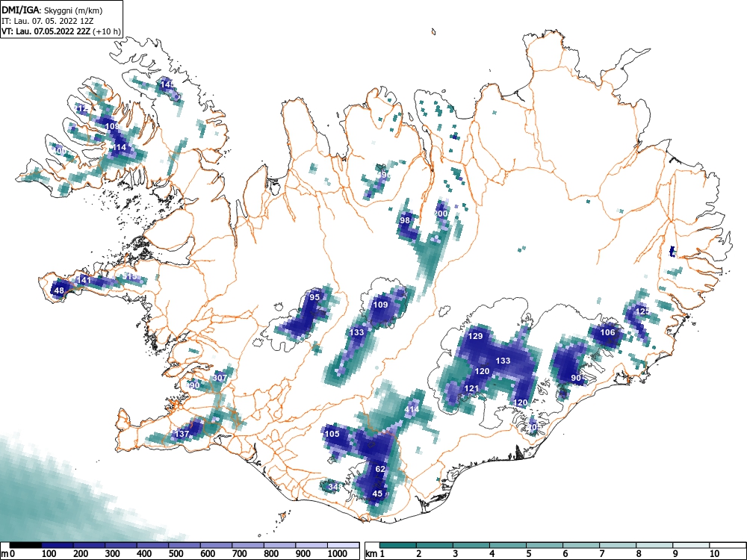Select the legend swatch between 500 and 600
The image size is (747, 560).
coord(185,545)
